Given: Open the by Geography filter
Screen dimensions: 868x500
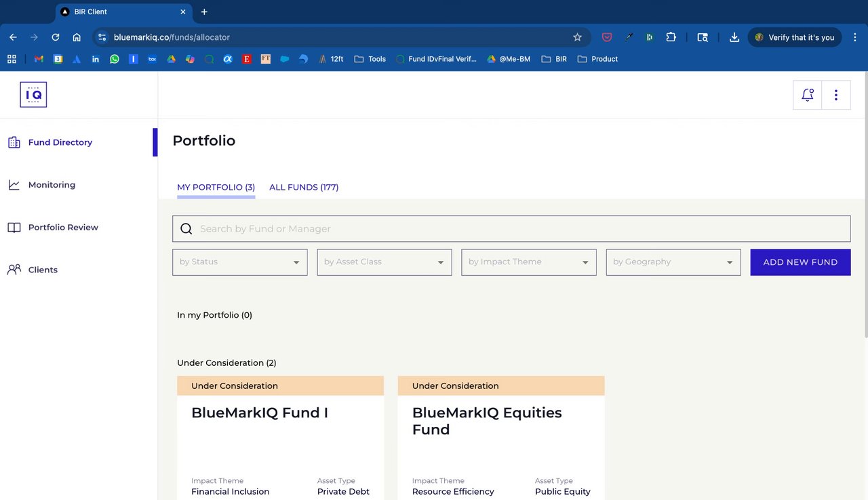Looking at the screenshot, I should pyautogui.click(x=673, y=262).
